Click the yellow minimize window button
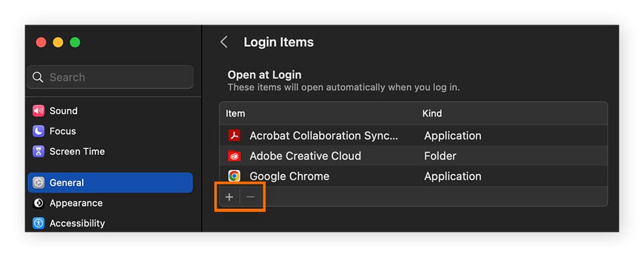644x257 pixels. [x=58, y=43]
